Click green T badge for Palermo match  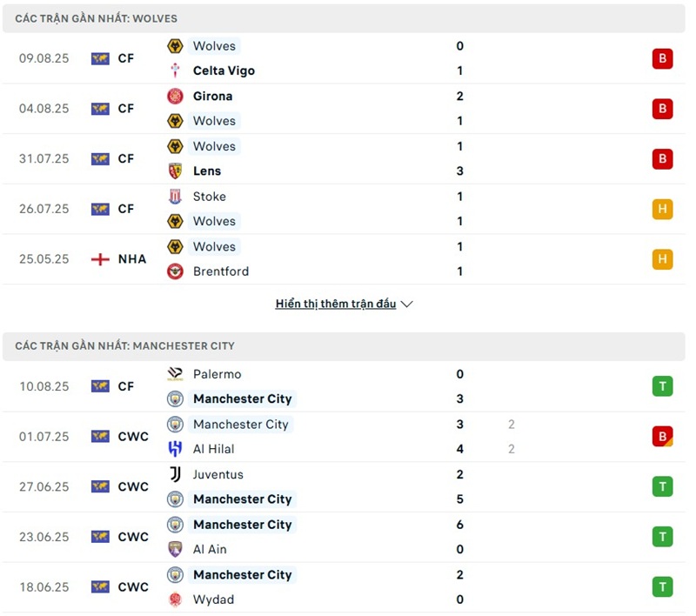(662, 386)
